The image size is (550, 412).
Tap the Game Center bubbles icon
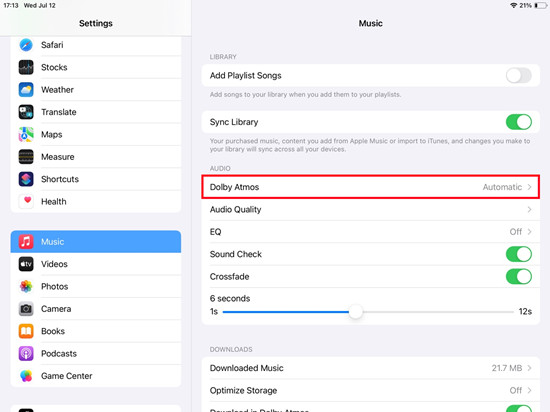coord(26,376)
